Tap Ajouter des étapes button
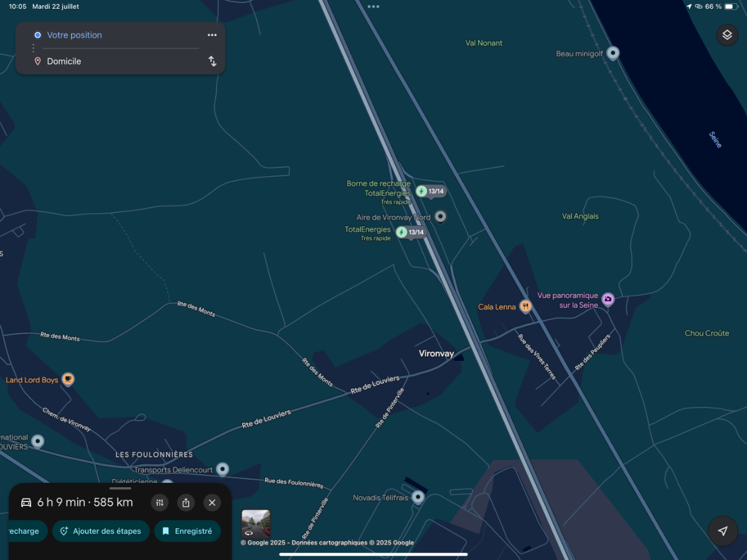This screenshot has height=560, width=747. pos(101,531)
